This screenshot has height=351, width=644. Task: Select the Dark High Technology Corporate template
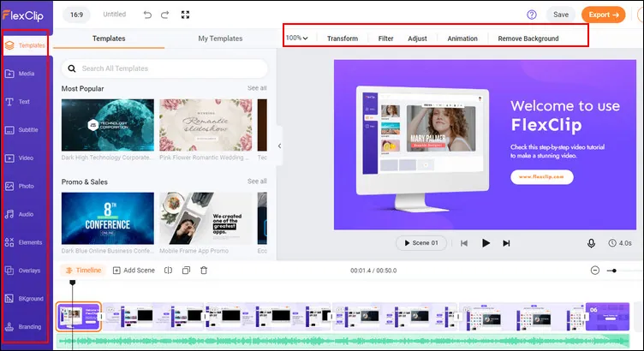point(108,125)
